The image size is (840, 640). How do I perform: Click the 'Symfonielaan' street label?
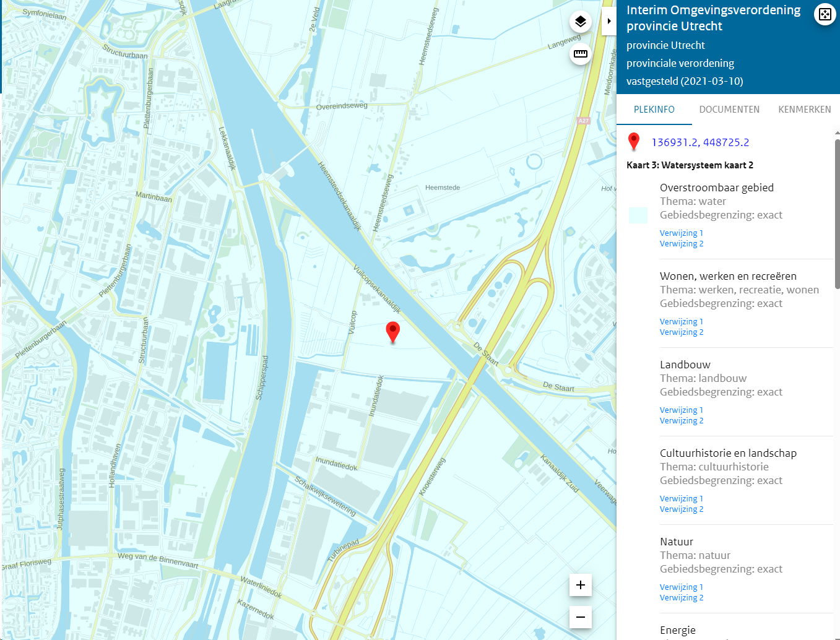(44, 14)
